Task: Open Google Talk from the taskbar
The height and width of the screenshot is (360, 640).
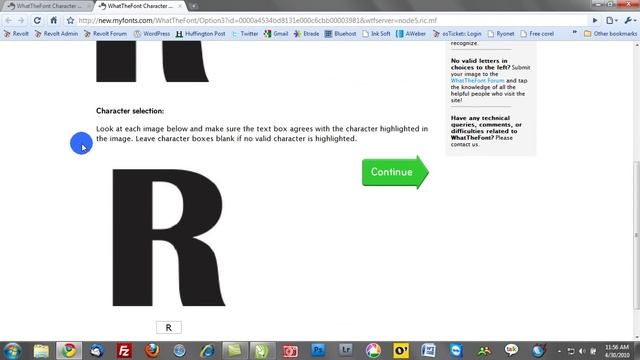Action: (511, 350)
